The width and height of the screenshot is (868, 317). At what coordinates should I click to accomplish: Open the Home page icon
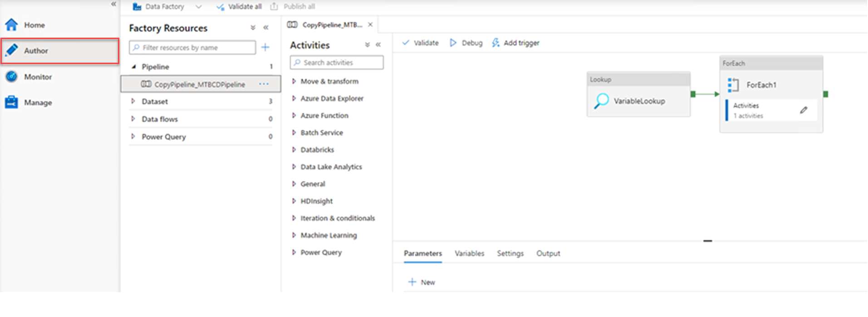[11, 25]
